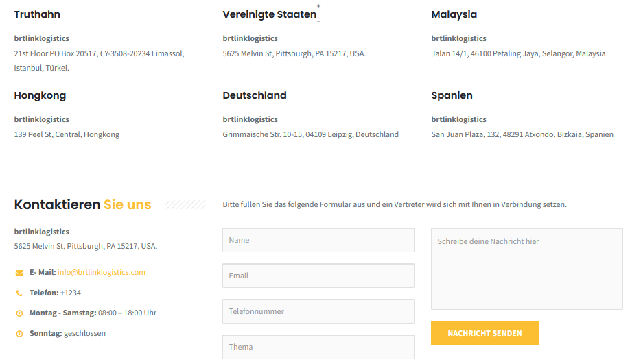Select the Hongkong office heading
This screenshot has width=630, height=364.
(x=40, y=95)
